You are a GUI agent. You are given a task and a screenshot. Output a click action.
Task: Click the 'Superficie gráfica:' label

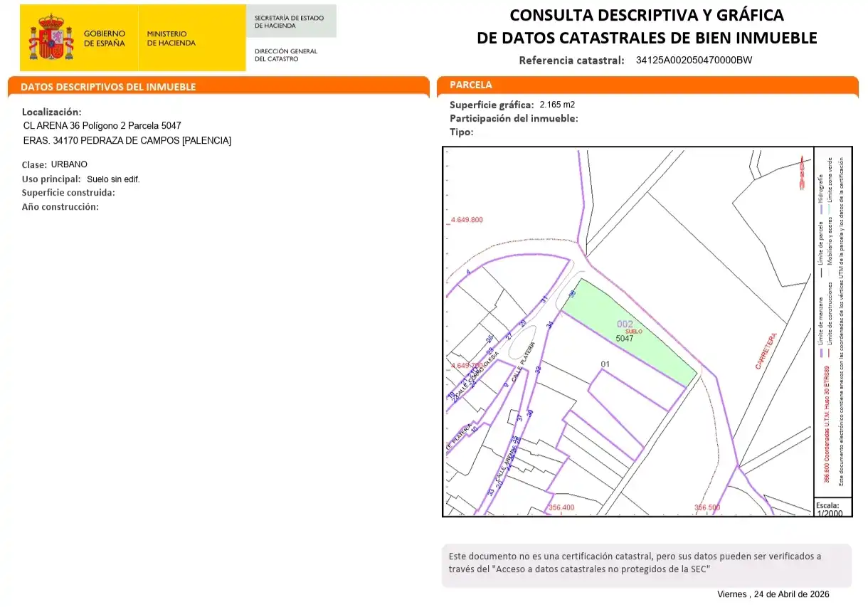492,105
